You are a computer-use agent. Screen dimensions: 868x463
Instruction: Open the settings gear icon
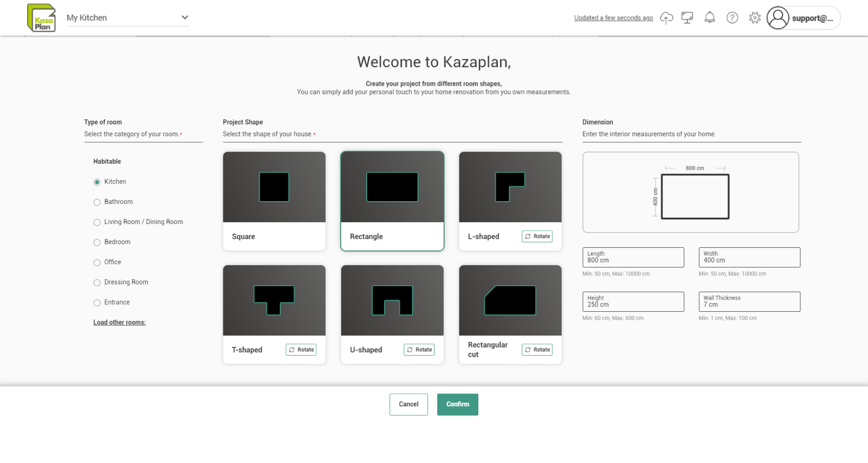click(x=754, y=18)
